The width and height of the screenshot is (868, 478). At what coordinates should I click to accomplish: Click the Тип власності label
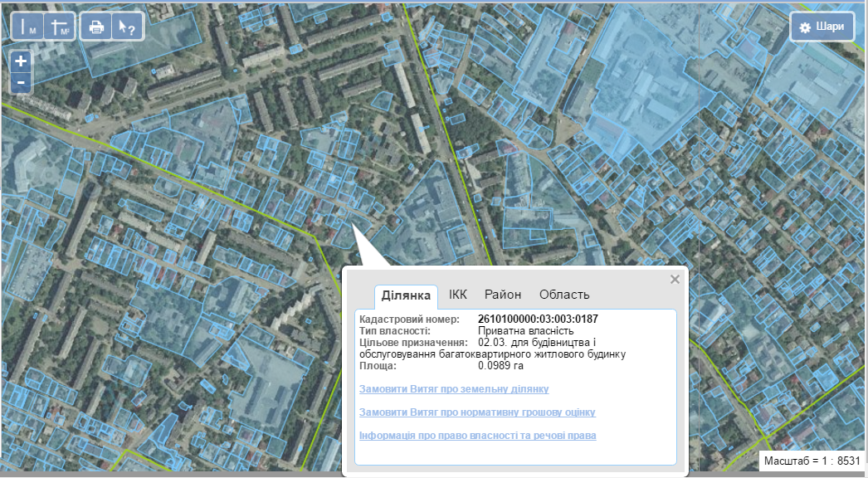[x=395, y=330]
